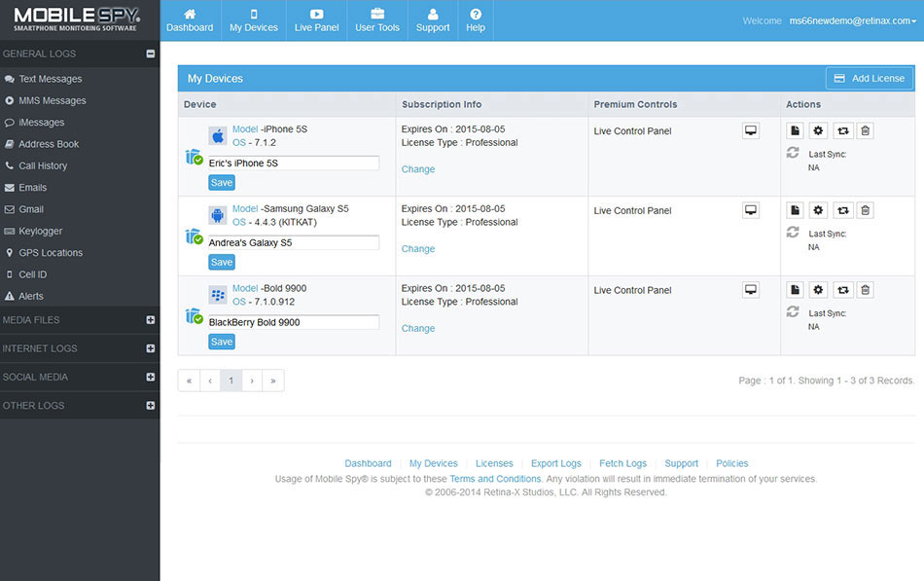Expand the Media Files section
The height and width of the screenshot is (581, 924).
point(150,320)
